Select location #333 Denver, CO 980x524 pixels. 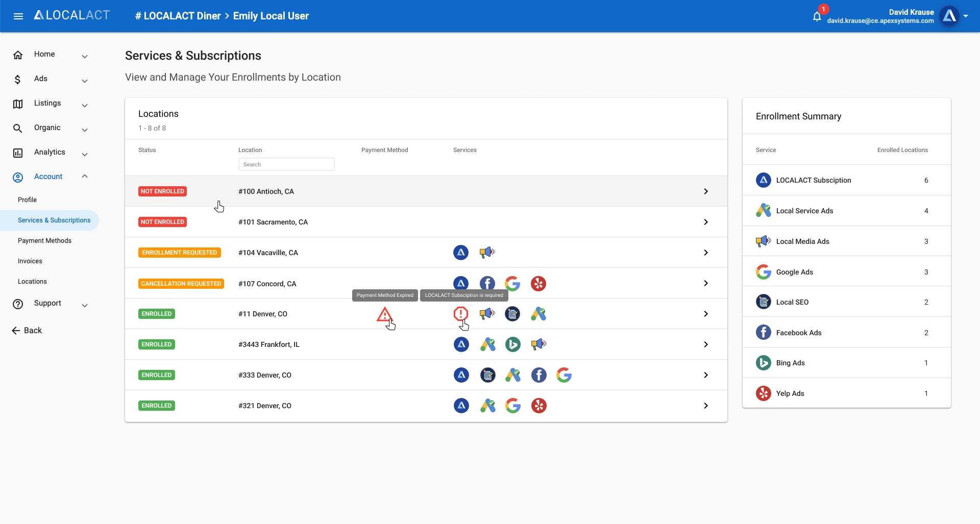(x=265, y=375)
